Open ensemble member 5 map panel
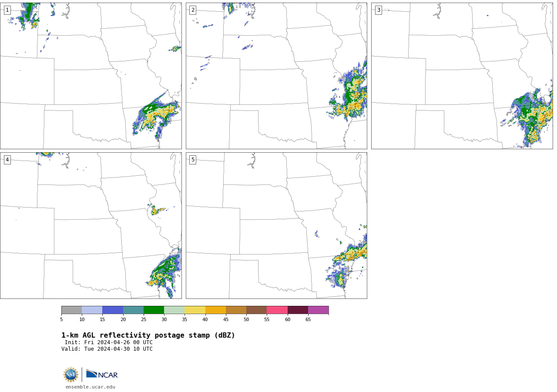This screenshot has height=392, width=557. 276,225
